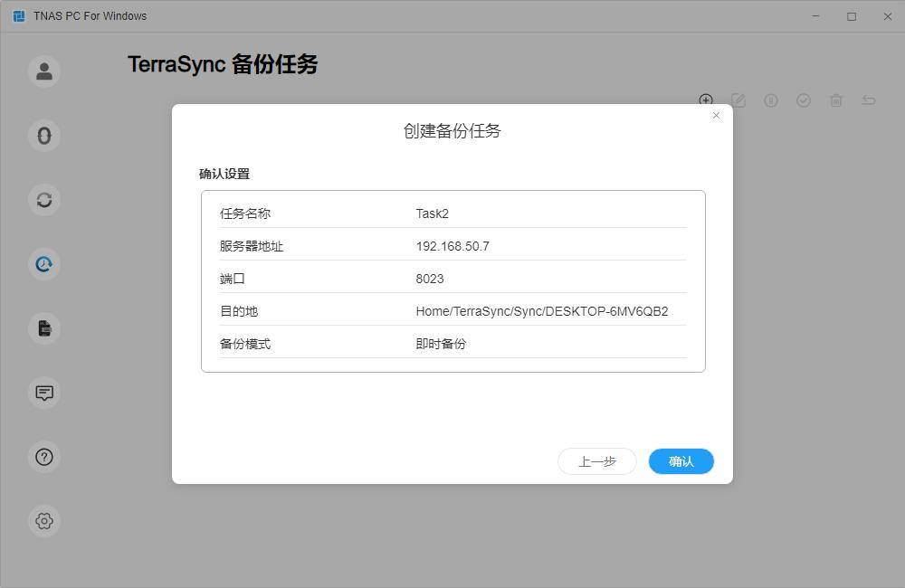Click the link device sidebar icon

pyautogui.click(x=44, y=136)
